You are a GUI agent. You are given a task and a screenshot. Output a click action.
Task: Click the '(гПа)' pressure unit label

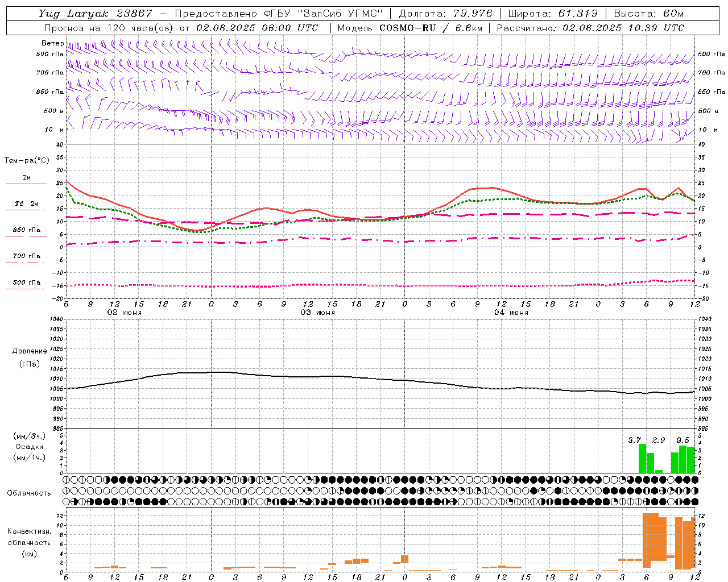click(30, 364)
